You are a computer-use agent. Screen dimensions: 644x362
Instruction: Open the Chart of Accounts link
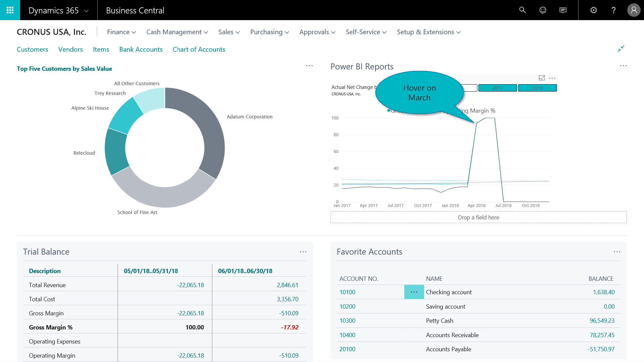pos(199,49)
